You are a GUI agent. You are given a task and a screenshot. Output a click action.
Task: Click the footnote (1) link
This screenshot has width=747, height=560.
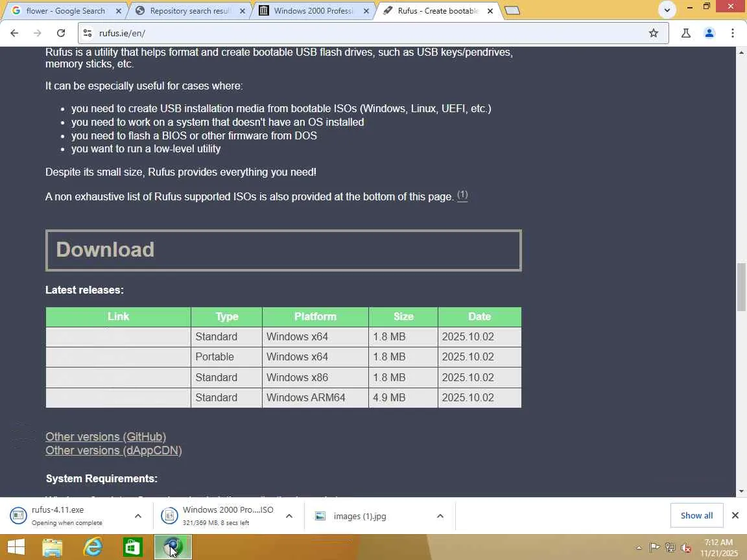click(462, 195)
